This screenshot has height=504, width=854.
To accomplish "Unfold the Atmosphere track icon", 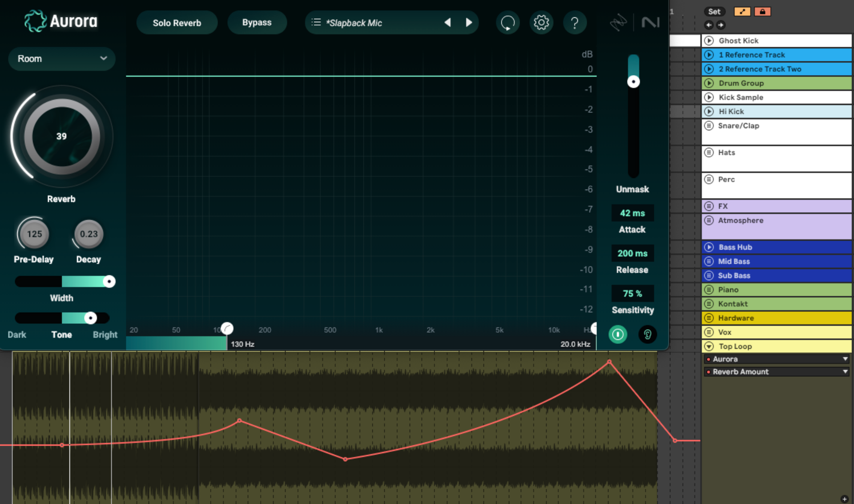I will pyautogui.click(x=709, y=220).
